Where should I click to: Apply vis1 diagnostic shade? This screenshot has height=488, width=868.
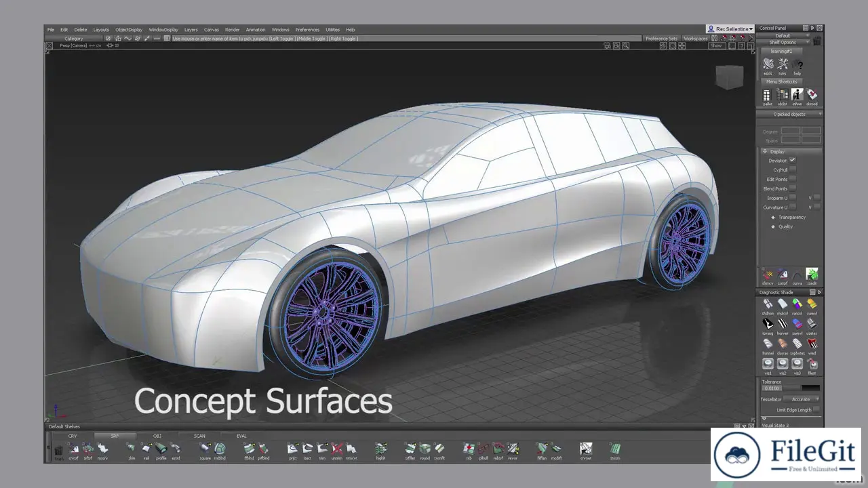[768, 366]
